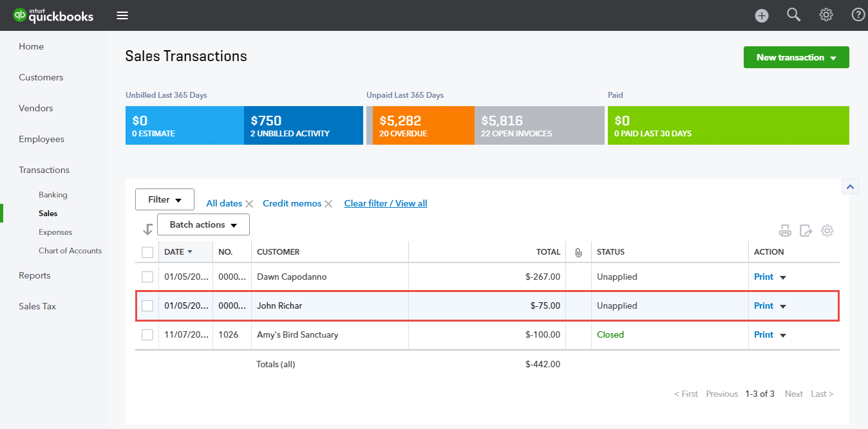
Task: Open the New transaction dropdown
Action: coord(796,57)
